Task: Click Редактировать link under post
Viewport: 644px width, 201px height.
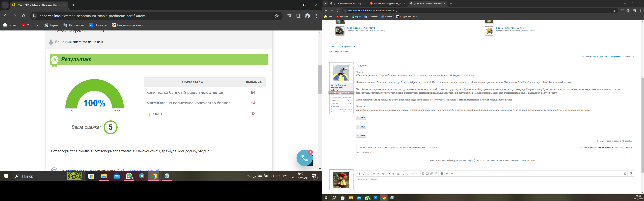Action: [392, 148]
